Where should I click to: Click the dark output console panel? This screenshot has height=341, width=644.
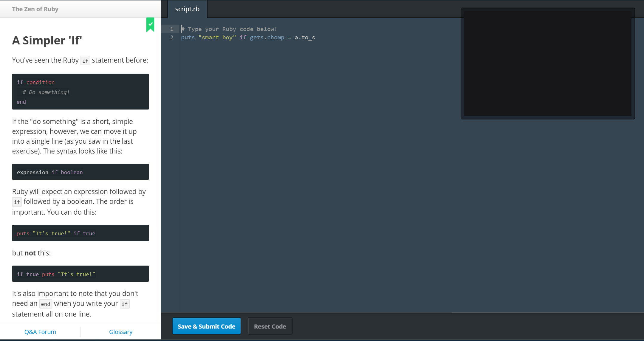[547, 63]
